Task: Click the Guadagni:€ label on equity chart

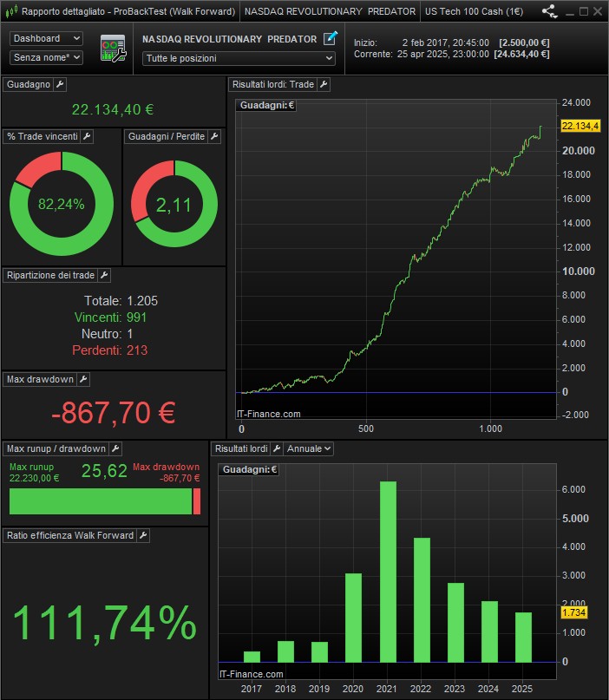Action: (x=267, y=105)
